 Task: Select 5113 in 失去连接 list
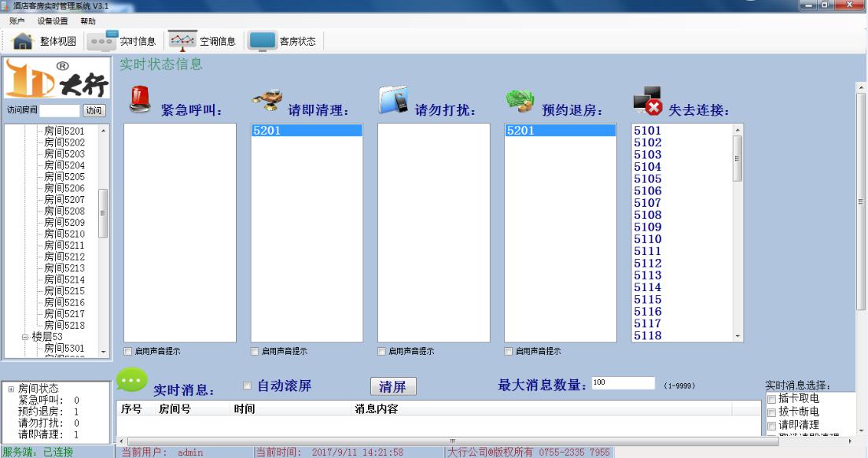(648, 275)
